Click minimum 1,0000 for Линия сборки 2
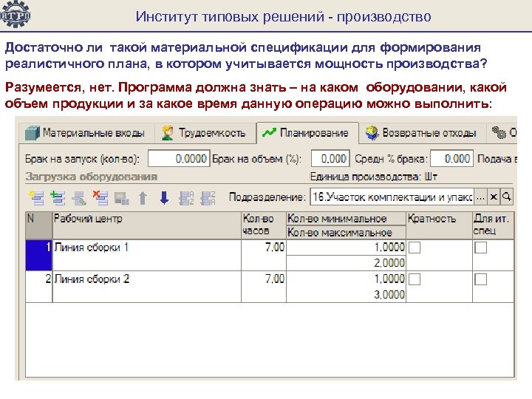Viewport: 532px width, 399px height. (346, 279)
